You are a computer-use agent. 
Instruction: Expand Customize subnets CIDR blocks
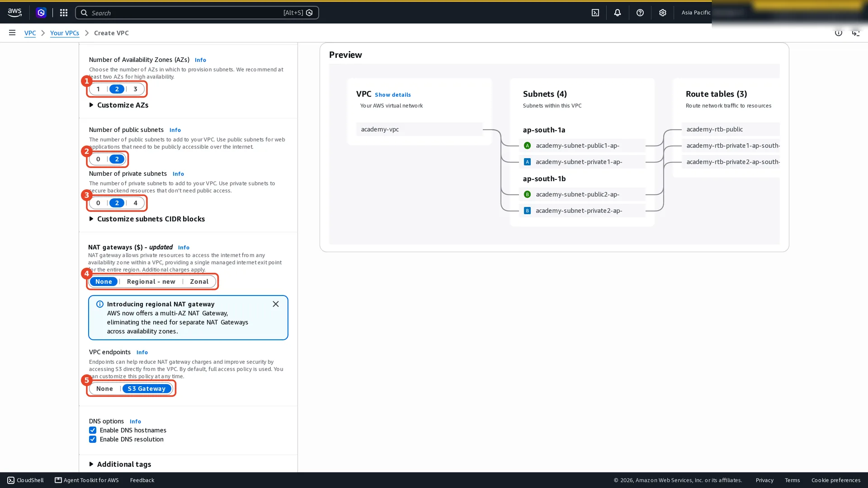147,219
